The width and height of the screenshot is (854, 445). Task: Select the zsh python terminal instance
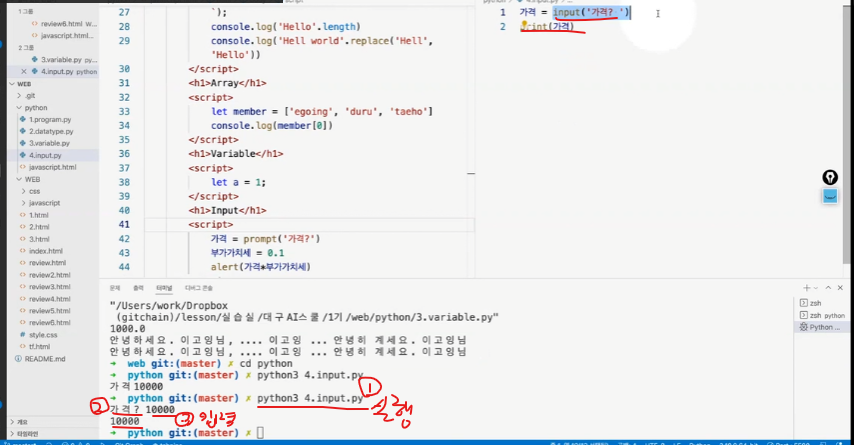(822, 315)
